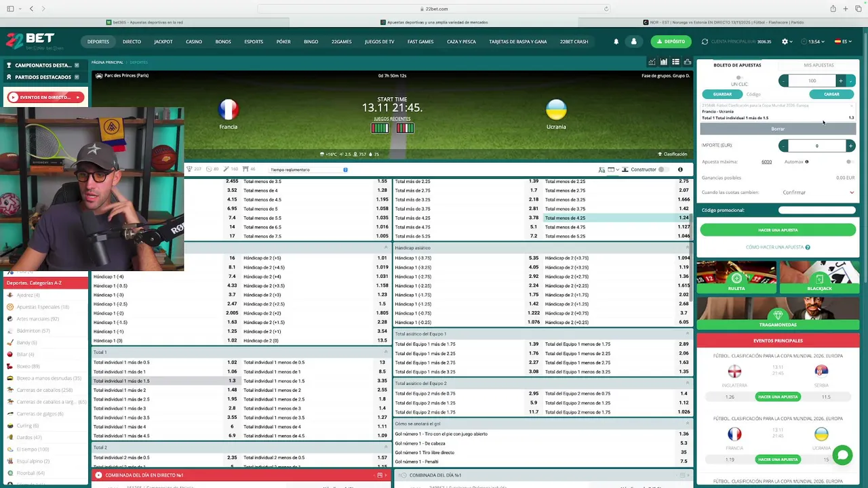Open the Casino menu item

click(x=194, y=41)
